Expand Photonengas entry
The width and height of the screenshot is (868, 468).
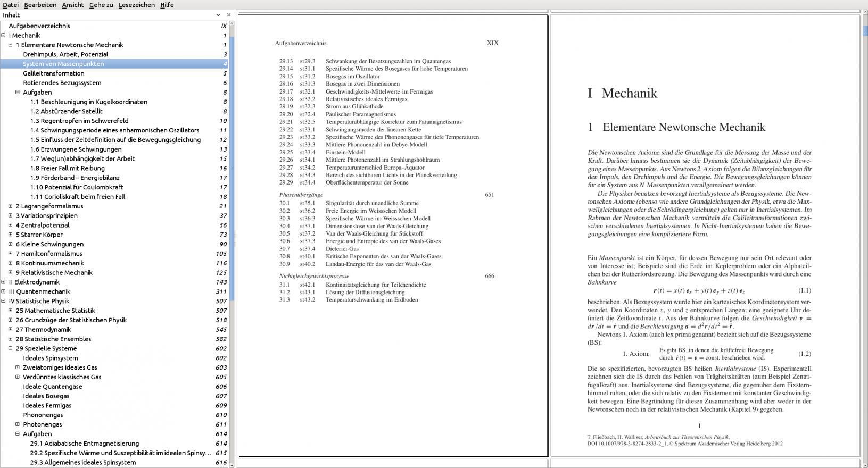(x=18, y=424)
